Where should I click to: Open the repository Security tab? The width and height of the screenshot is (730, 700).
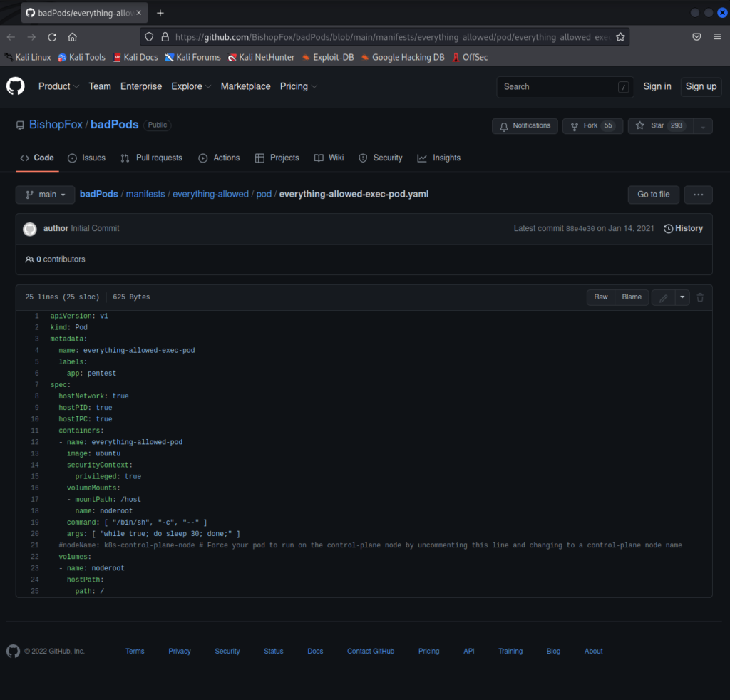pyautogui.click(x=381, y=158)
